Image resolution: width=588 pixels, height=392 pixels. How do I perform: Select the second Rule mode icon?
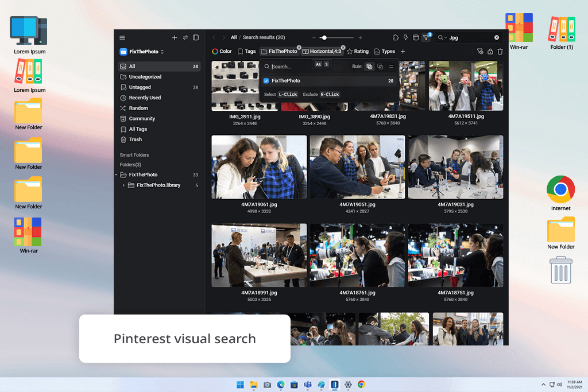tap(380, 67)
